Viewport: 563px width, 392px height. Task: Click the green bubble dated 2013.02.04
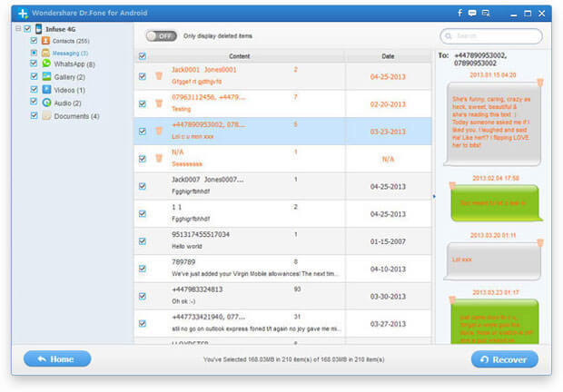tap(497, 203)
